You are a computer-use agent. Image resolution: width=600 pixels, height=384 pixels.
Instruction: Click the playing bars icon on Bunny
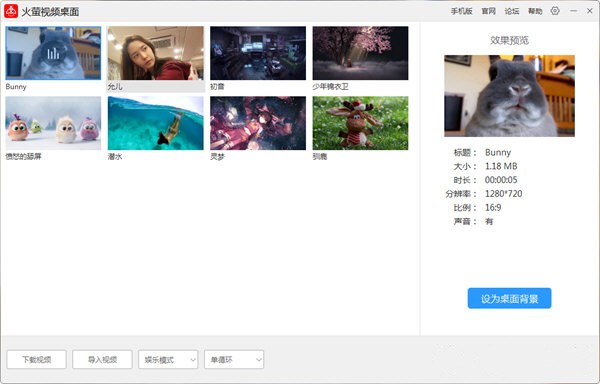53,53
